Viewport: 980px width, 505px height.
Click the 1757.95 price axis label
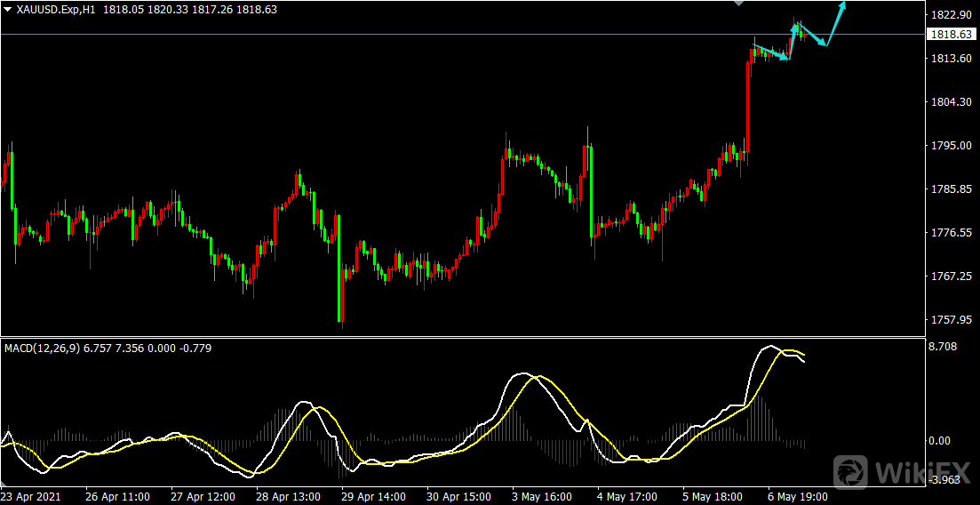pyautogui.click(x=949, y=320)
